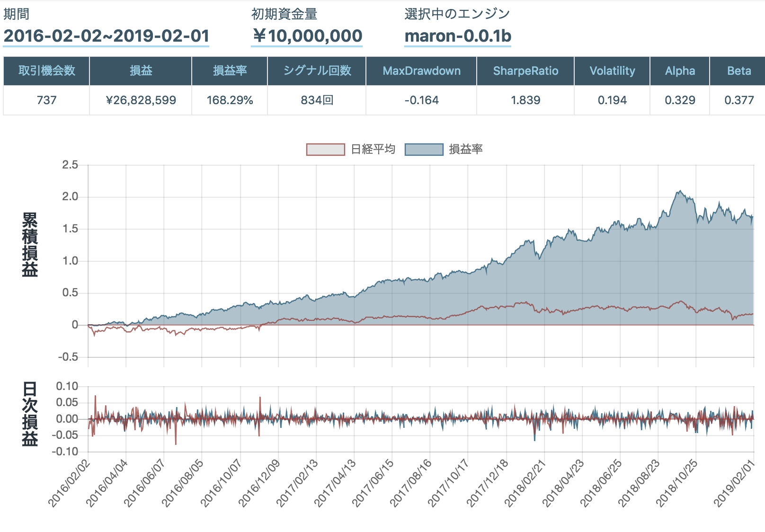The image size is (765, 532).
Task: Click the ¥26,828,599 profit value
Action: pyautogui.click(x=140, y=100)
